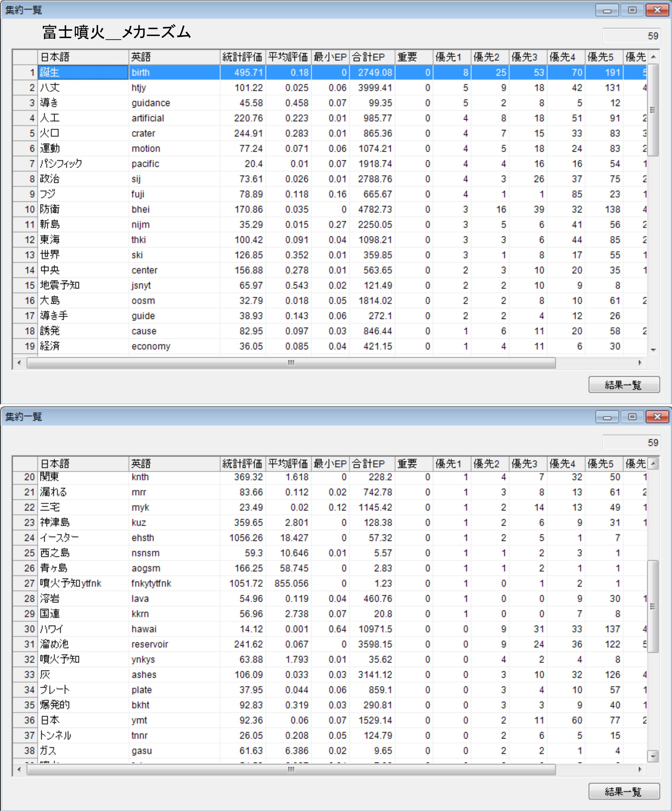This screenshot has width=672, height=811.
Task: Click the lower count field showing 59
Action: [631, 443]
